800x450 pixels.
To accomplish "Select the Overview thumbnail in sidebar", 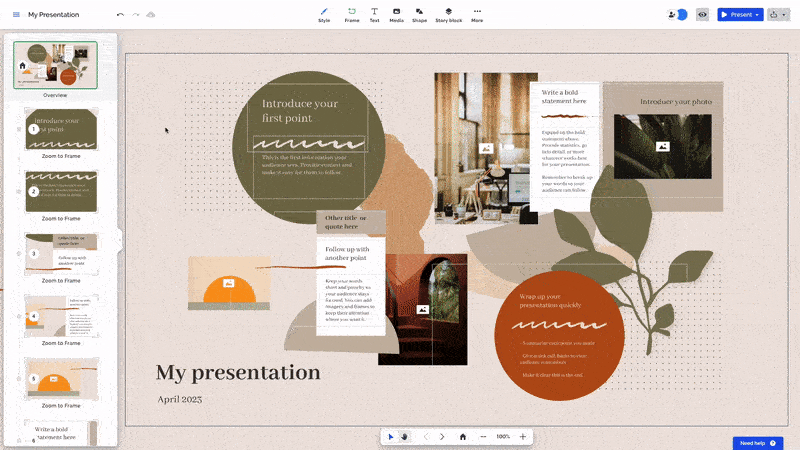I will coord(55,65).
